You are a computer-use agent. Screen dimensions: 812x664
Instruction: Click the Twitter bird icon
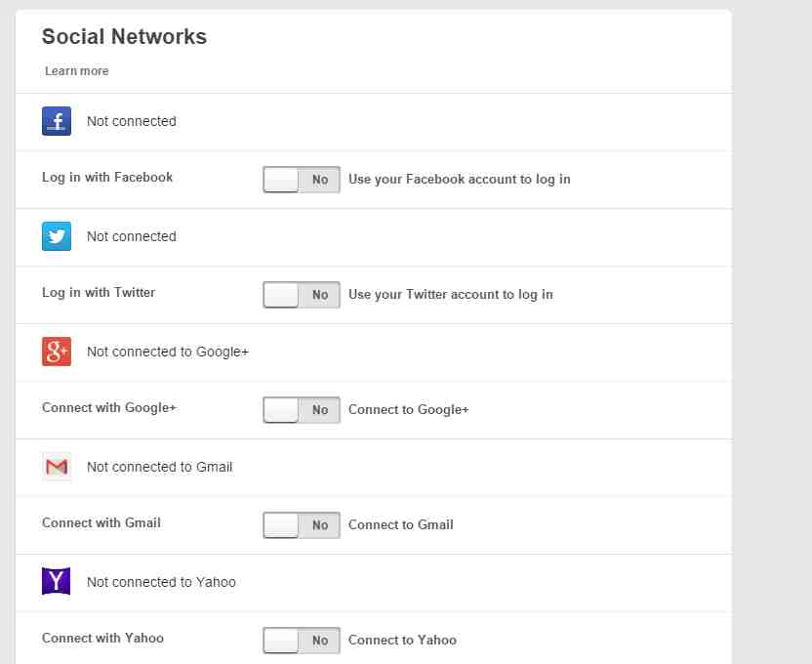[x=57, y=236]
